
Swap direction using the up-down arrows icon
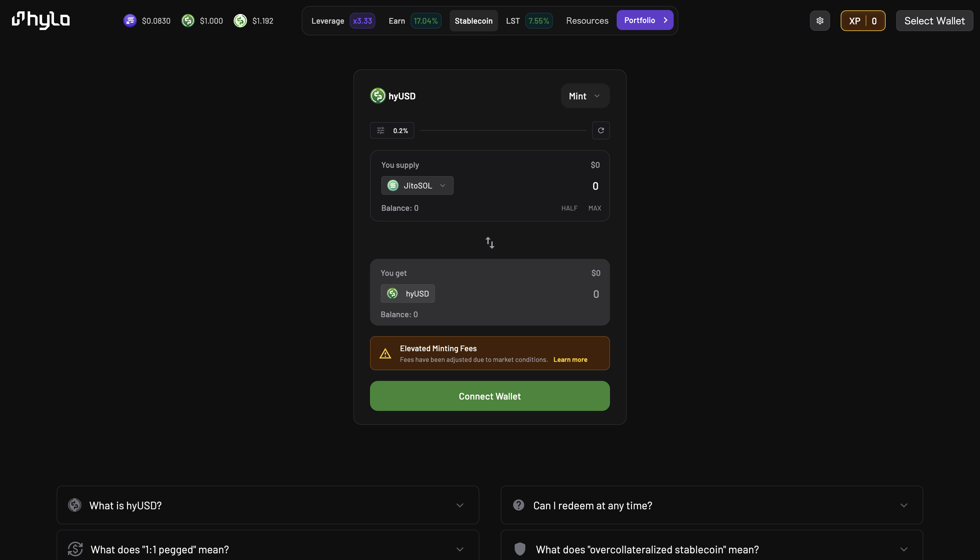pos(490,243)
